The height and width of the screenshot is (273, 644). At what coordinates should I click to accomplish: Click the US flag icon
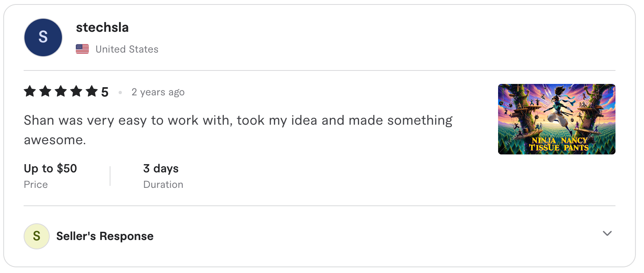coord(83,49)
